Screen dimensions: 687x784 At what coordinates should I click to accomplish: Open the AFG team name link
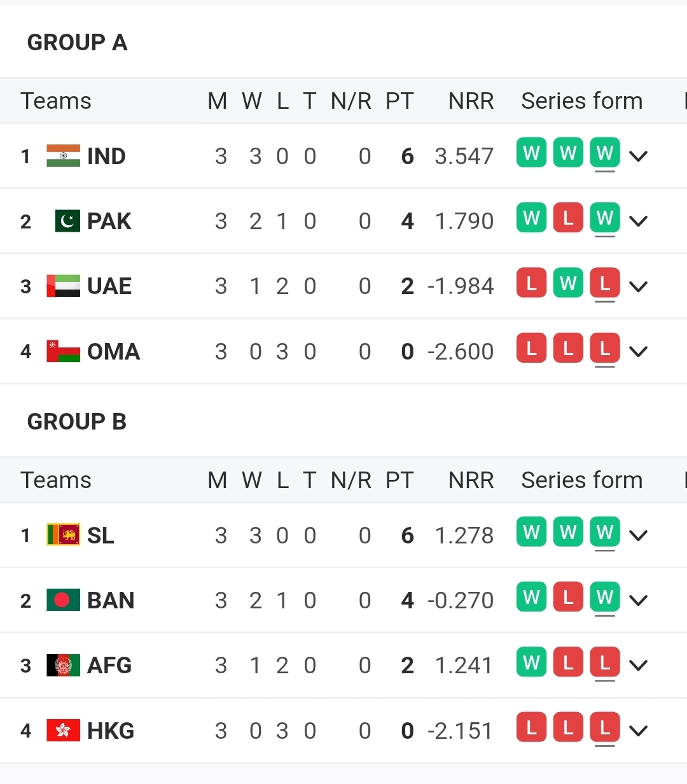pyautogui.click(x=109, y=666)
